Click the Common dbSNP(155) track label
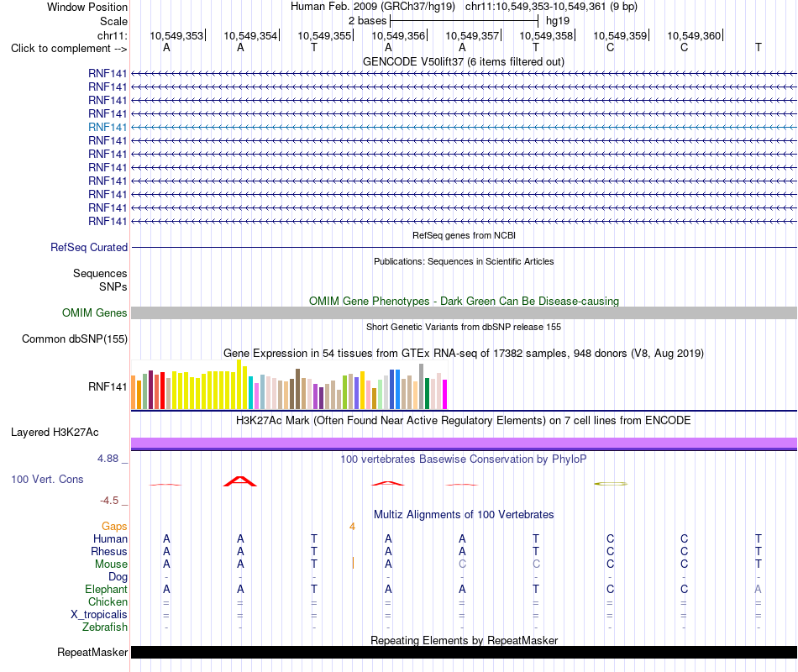Screen dimensions: 798x672 pos(75,339)
